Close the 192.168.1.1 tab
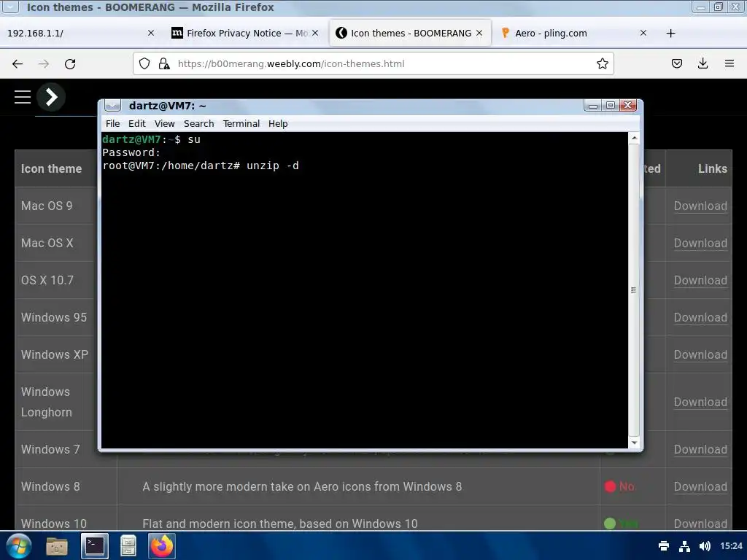The image size is (747, 560). [x=151, y=33]
